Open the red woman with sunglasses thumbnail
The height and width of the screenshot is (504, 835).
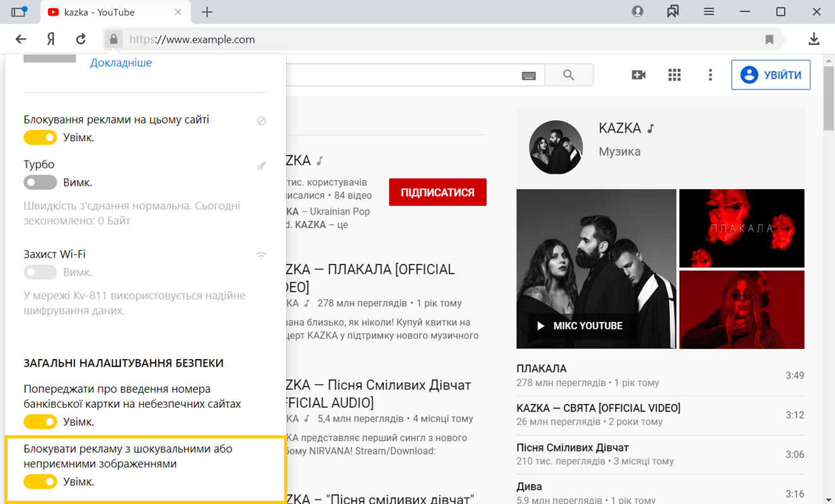pos(742,309)
